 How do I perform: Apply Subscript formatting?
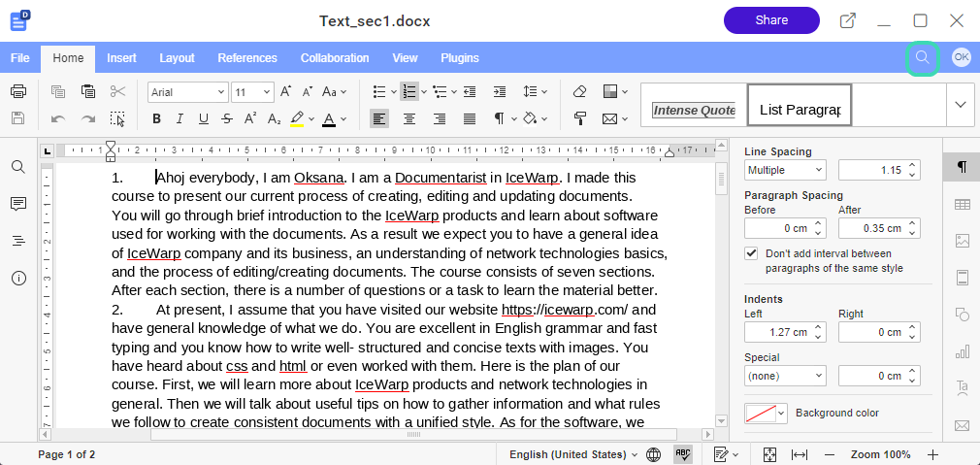(x=274, y=118)
